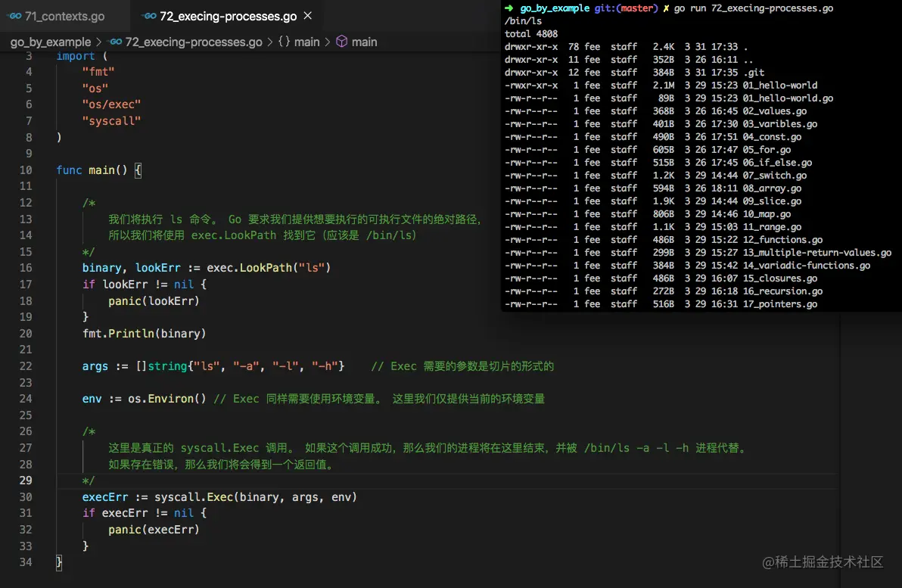Click the braces namespace icon in breadcrumb

click(285, 42)
